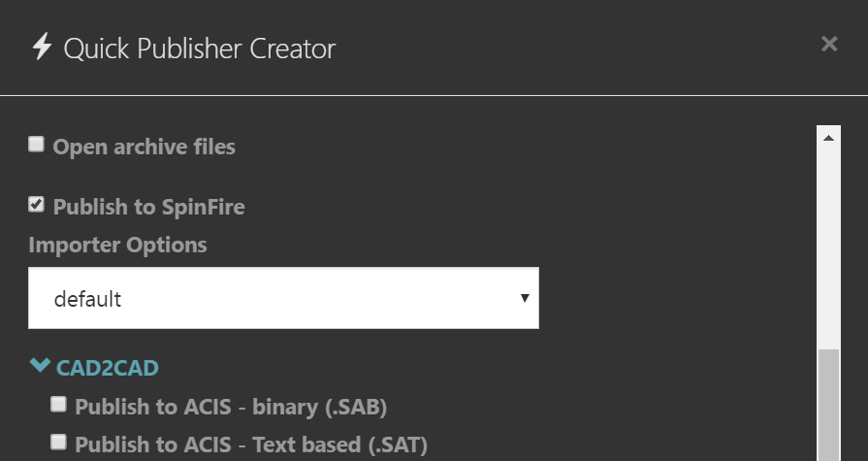
Task: Click the Quick Publisher Creator title text
Action: (x=199, y=49)
